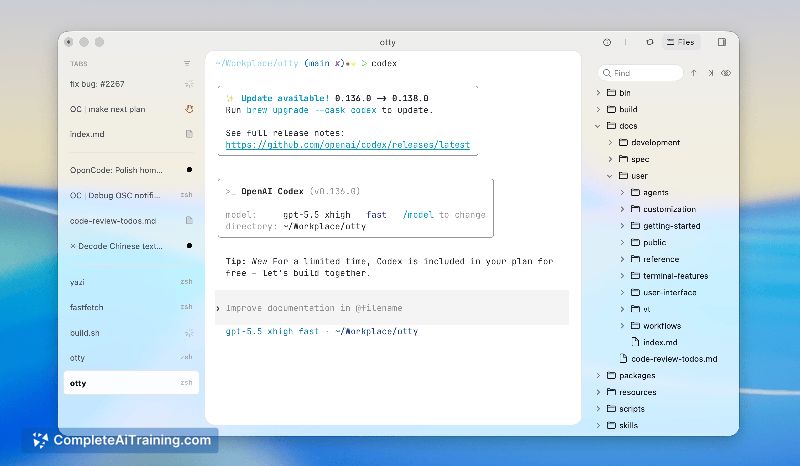Expand the agents folder chevron

tap(622, 192)
